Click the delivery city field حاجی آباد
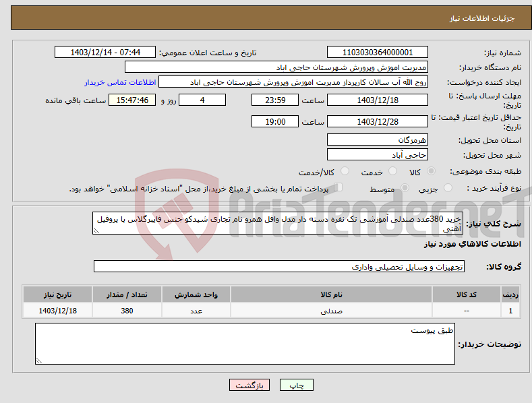The height and width of the screenshot is (403, 532). (378, 155)
